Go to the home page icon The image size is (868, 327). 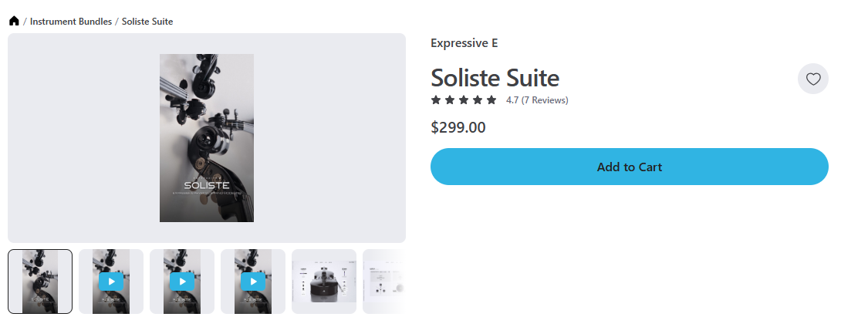(x=14, y=22)
